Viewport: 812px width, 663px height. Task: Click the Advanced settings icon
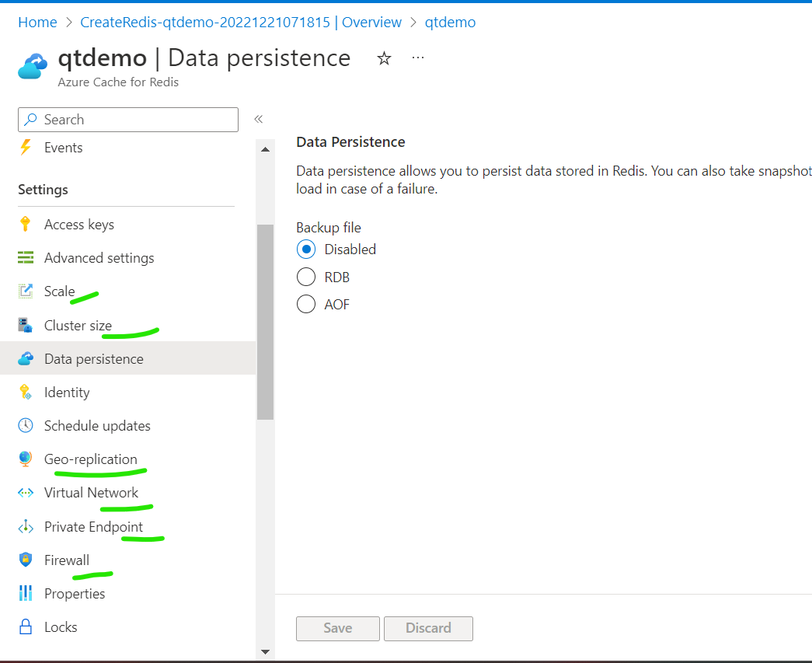[x=26, y=257]
